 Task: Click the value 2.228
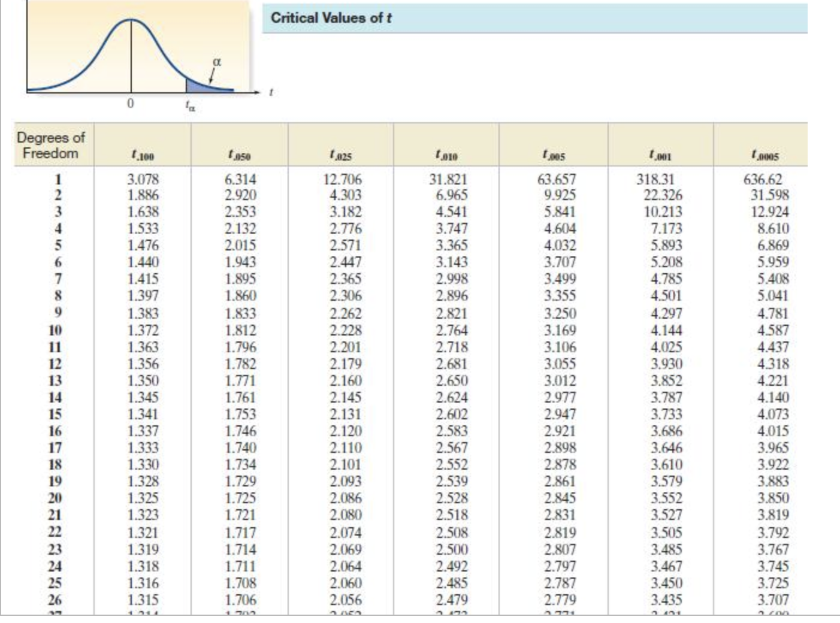click(x=346, y=330)
